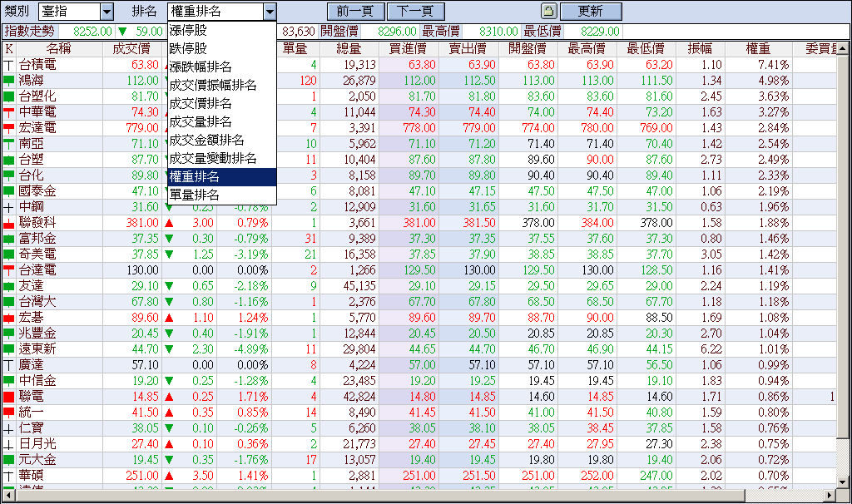Screen dimensions: 852x504
Task: Open K-line icon for 台積電 row
Action: (x=8, y=65)
